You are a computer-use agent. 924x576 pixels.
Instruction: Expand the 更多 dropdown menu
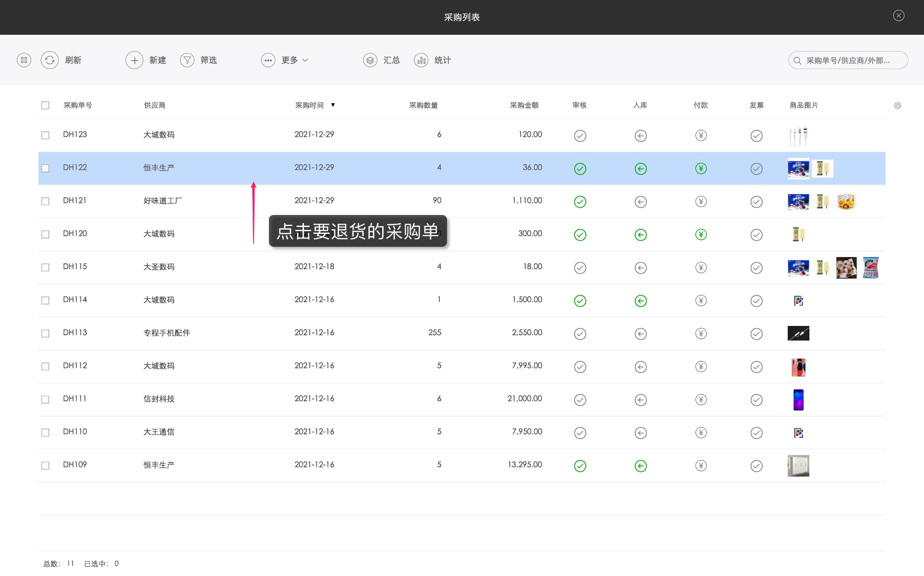tap(285, 60)
